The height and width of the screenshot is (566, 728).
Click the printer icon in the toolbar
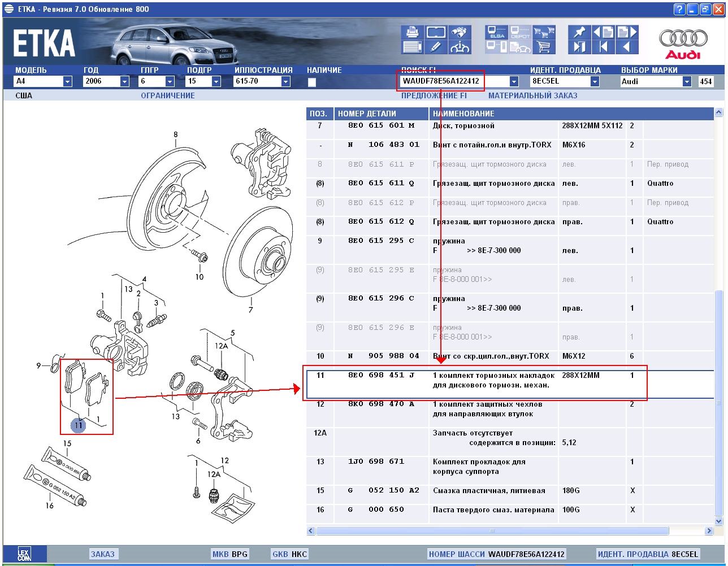(413, 32)
